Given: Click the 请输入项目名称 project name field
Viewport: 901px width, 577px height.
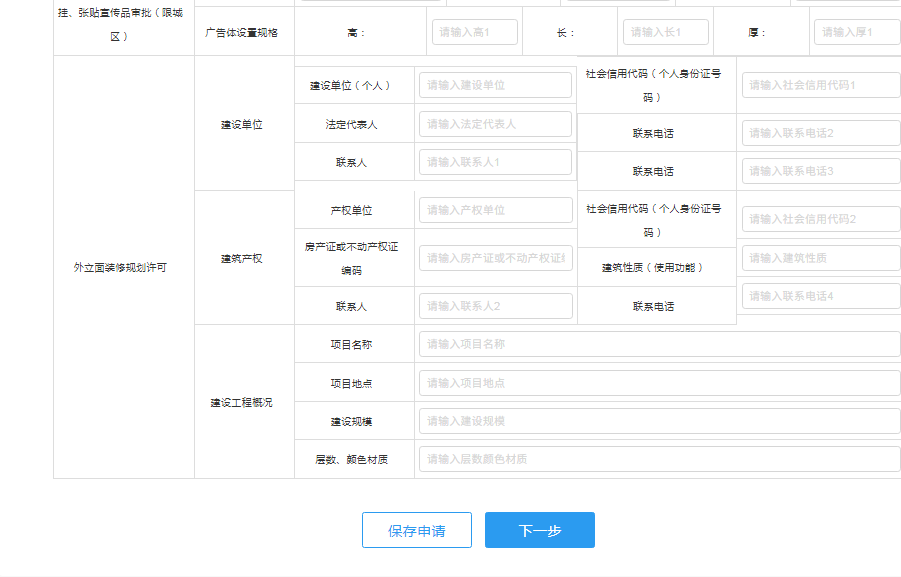Looking at the screenshot, I should (659, 344).
